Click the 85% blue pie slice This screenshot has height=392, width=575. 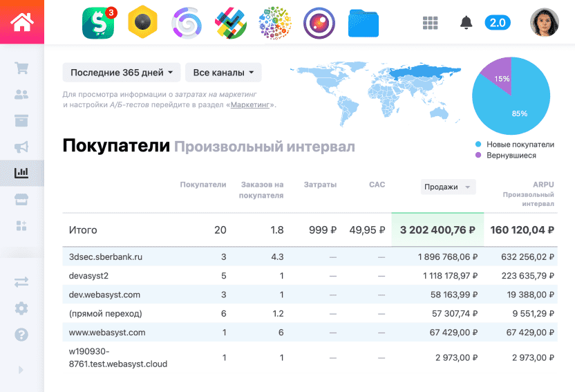(519, 113)
